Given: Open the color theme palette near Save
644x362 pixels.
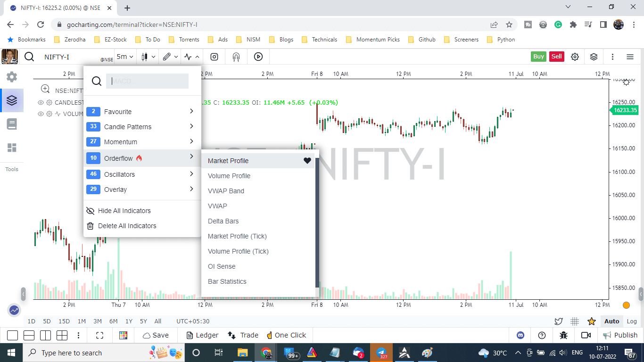Looking at the screenshot, I should 123,335.
